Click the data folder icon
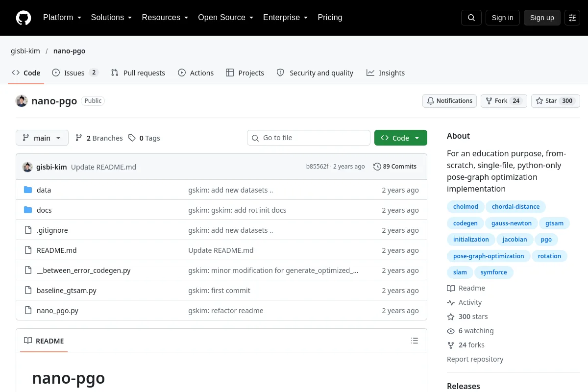 (x=28, y=190)
